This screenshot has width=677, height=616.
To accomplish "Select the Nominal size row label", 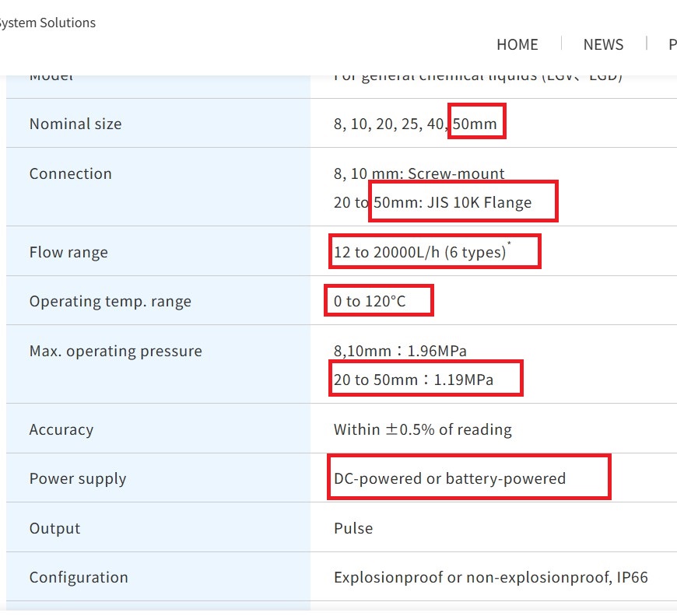I will pos(75,124).
